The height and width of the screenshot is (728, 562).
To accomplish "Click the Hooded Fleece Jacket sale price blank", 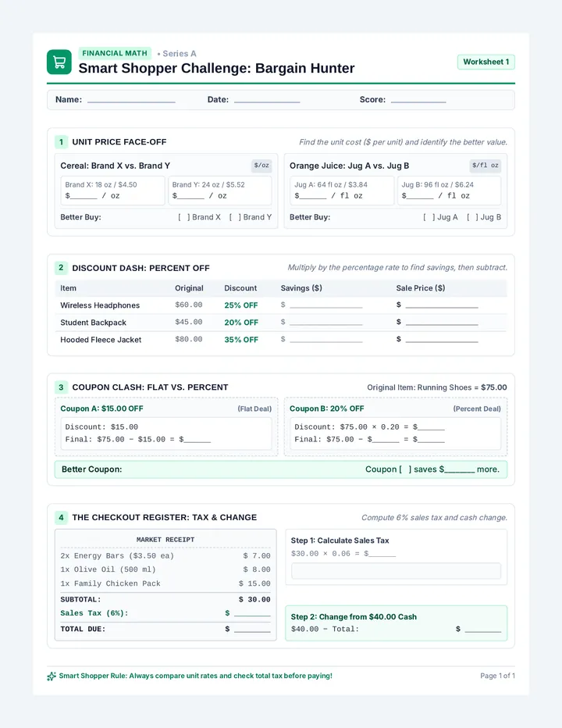I will point(442,340).
